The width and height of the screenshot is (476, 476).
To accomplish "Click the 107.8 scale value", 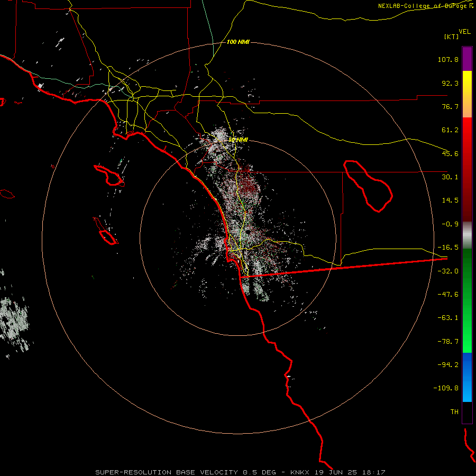I will (x=448, y=59).
